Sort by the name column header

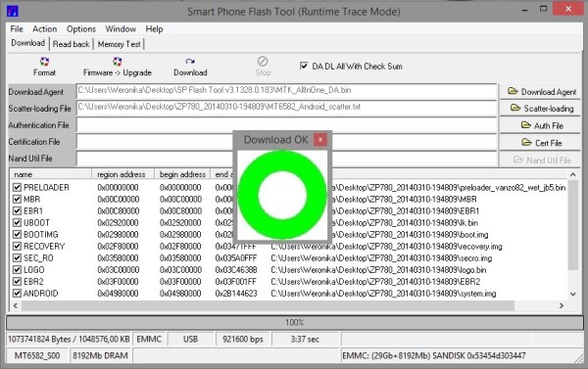(x=51, y=174)
